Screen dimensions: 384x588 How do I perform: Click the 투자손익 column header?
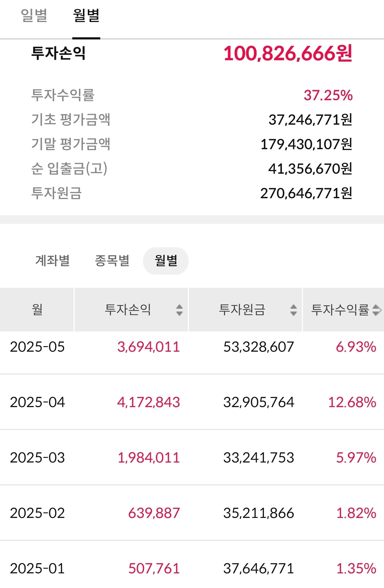click(131, 310)
